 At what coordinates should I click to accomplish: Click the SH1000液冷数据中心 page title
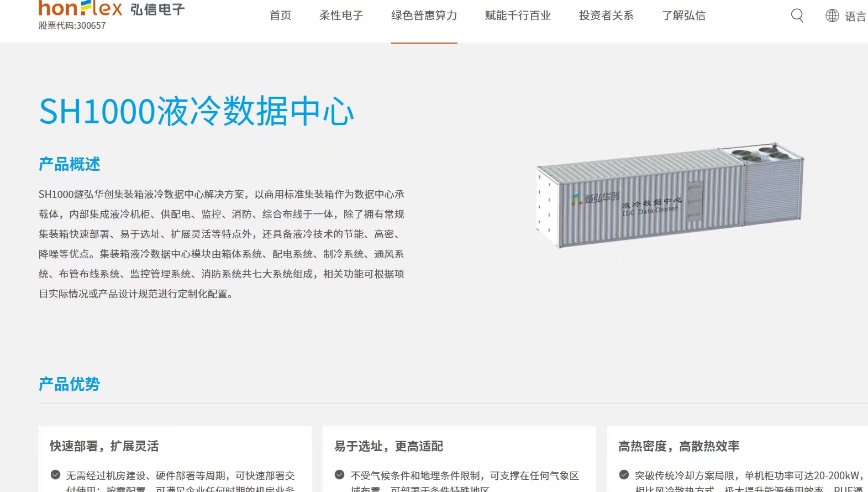(196, 111)
